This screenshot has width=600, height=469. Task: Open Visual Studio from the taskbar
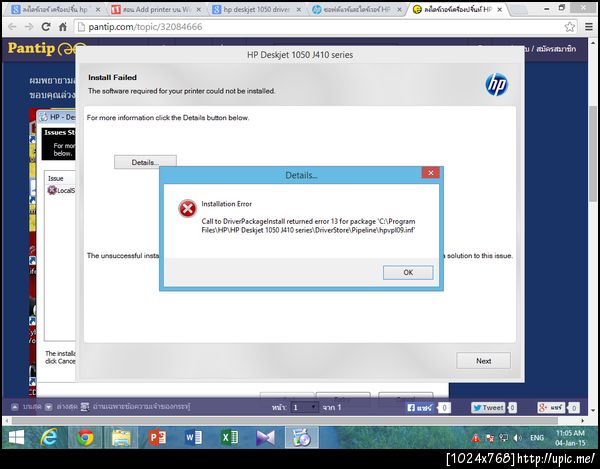(266, 437)
